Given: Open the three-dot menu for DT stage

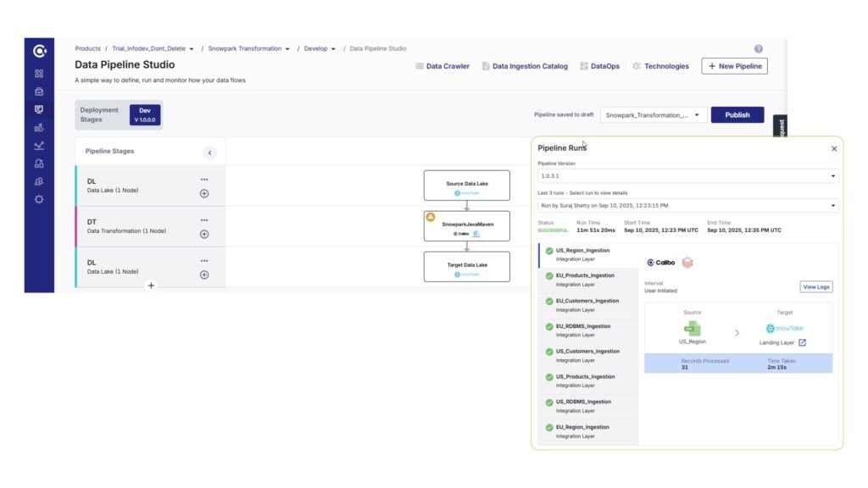Looking at the screenshot, I should pyautogui.click(x=204, y=220).
